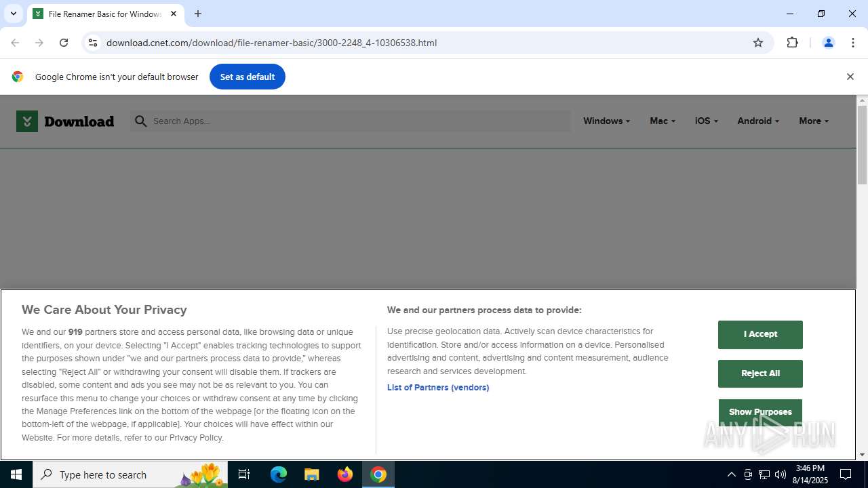Open Task View on taskbar

(x=244, y=474)
